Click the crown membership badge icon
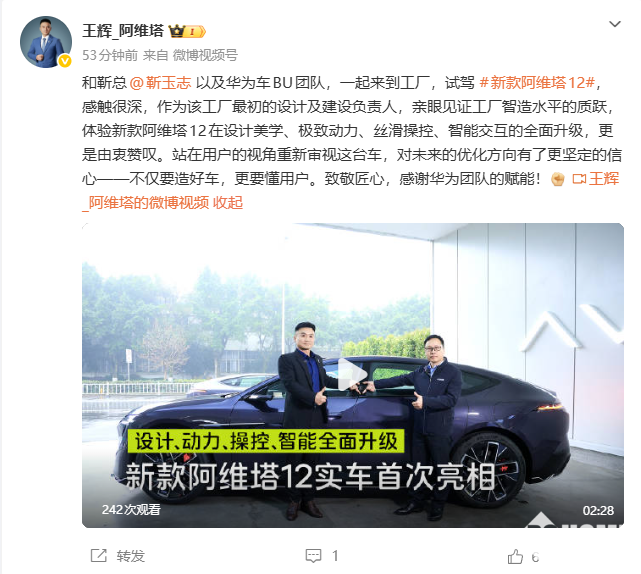Viewport: 641px width, 574px height. [187, 31]
